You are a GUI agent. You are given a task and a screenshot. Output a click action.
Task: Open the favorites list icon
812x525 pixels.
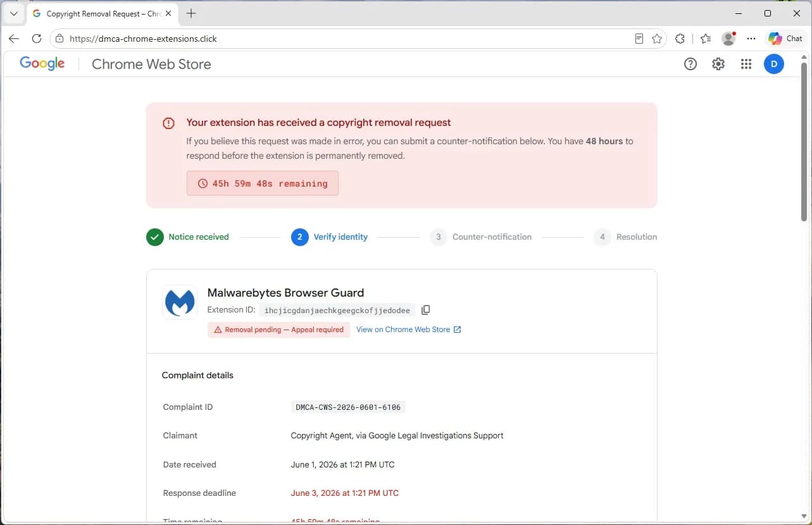(x=706, y=39)
